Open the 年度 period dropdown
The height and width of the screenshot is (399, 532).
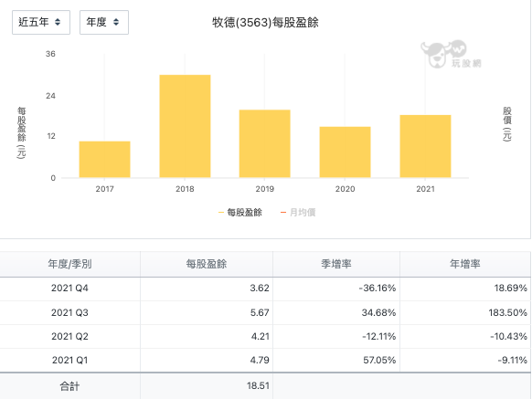click(x=104, y=23)
